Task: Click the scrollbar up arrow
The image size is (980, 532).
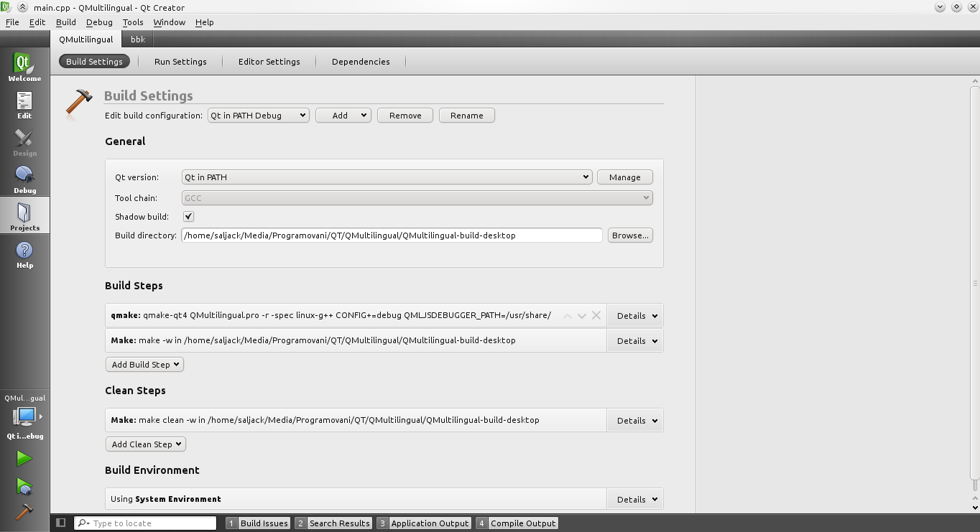Action: (x=975, y=81)
